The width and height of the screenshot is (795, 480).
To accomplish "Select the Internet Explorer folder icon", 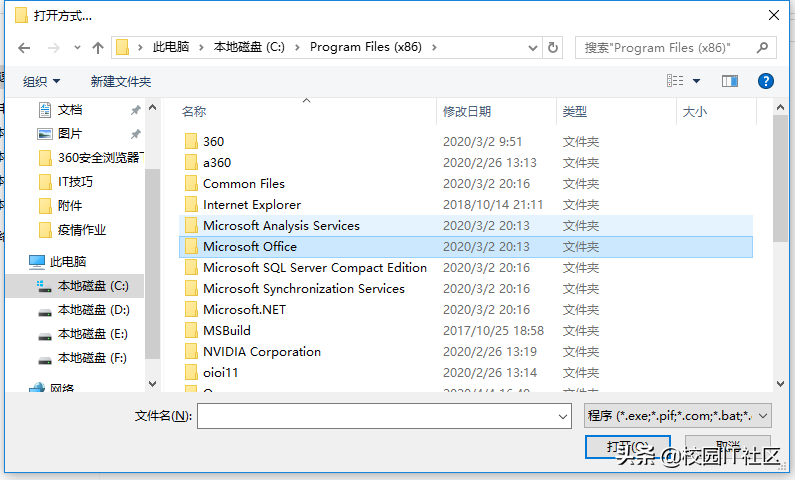I will coord(191,204).
